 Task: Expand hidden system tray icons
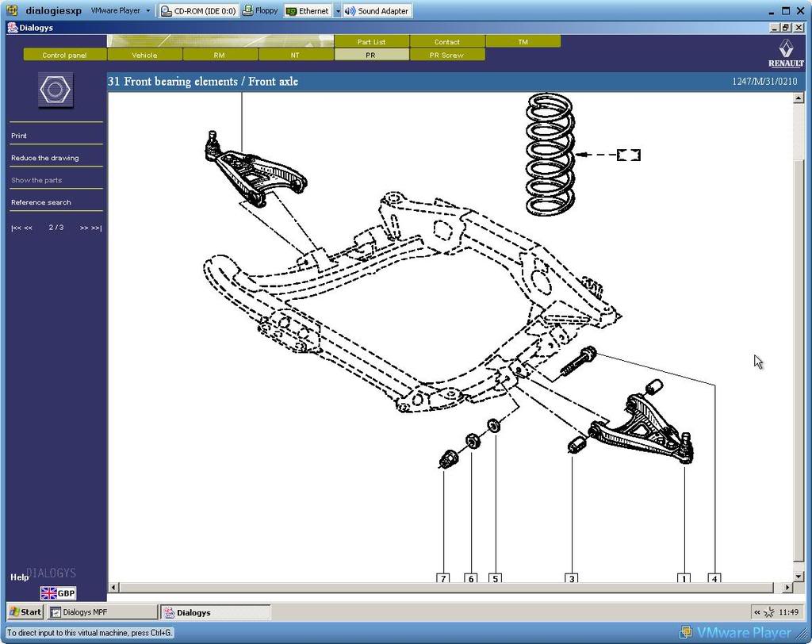point(757,612)
